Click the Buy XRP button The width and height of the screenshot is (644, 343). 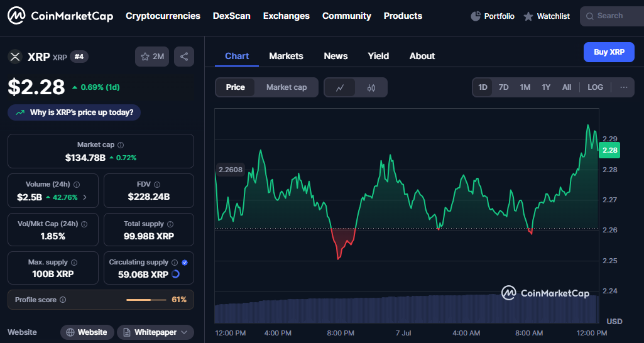click(x=609, y=52)
